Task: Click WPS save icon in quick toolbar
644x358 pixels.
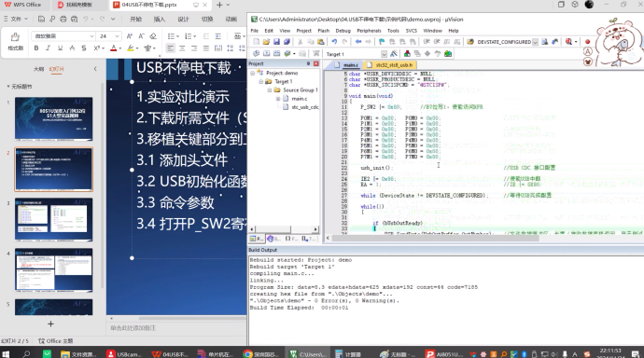Action: point(41,19)
